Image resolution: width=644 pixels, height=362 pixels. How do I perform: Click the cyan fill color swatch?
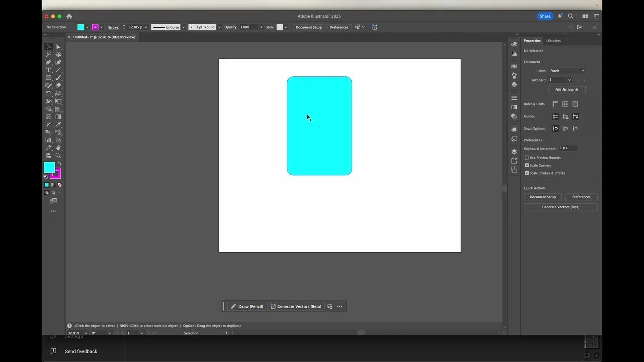pyautogui.click(x=49, y=167)
